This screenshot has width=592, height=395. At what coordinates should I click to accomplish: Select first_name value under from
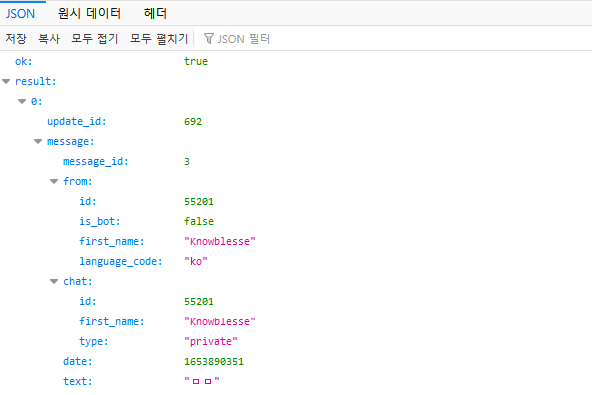pos(220,242)
